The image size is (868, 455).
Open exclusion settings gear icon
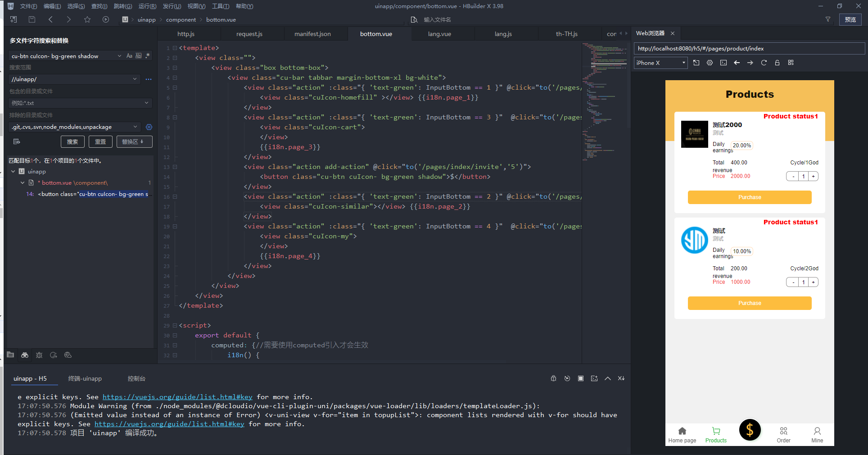[x=149, y=127]
